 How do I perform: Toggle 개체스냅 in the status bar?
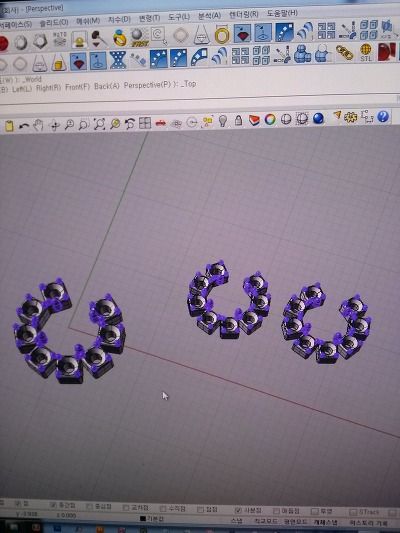click(326, 522)
